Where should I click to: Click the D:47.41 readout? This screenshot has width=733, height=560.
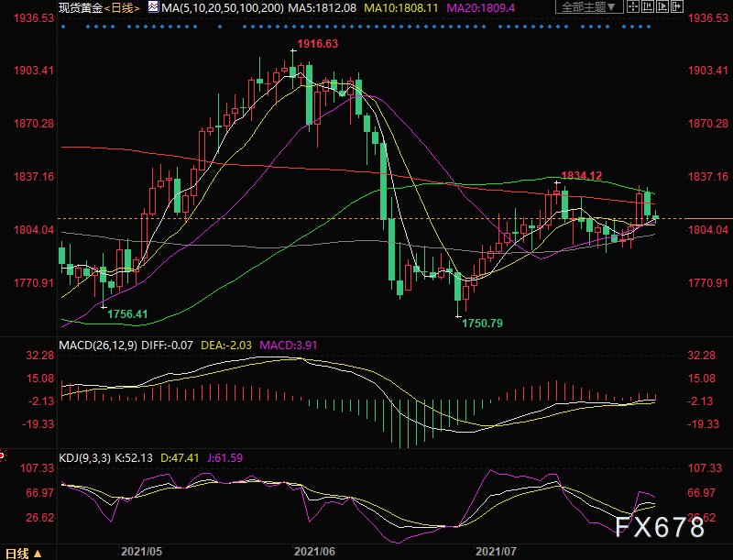pyautogui.click(x=180, y=457)
